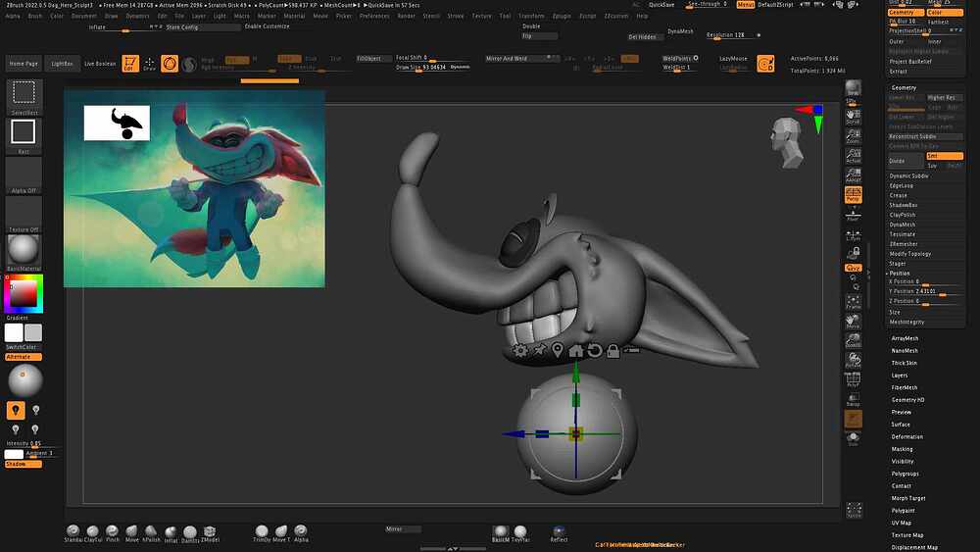This screenshot has width=980, height=552.
Task: Open the Brush menu
Action: point(35,16)
